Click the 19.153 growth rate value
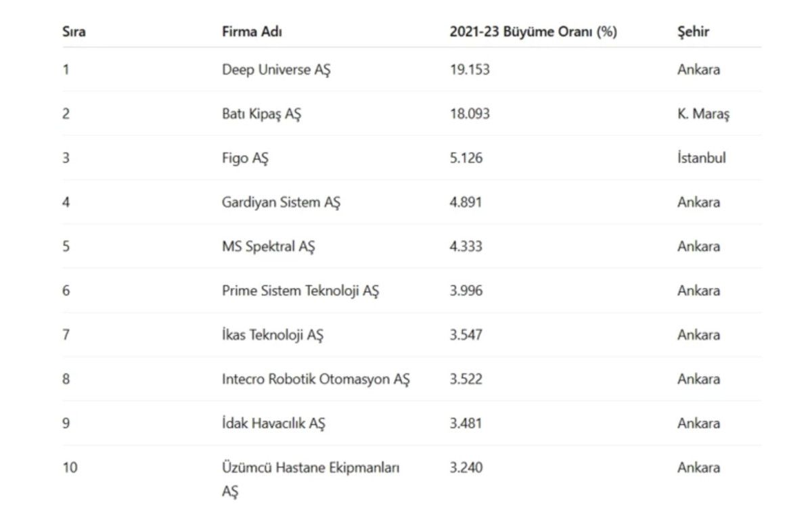The width and height of the screenshot is (812, 506). 469,70
